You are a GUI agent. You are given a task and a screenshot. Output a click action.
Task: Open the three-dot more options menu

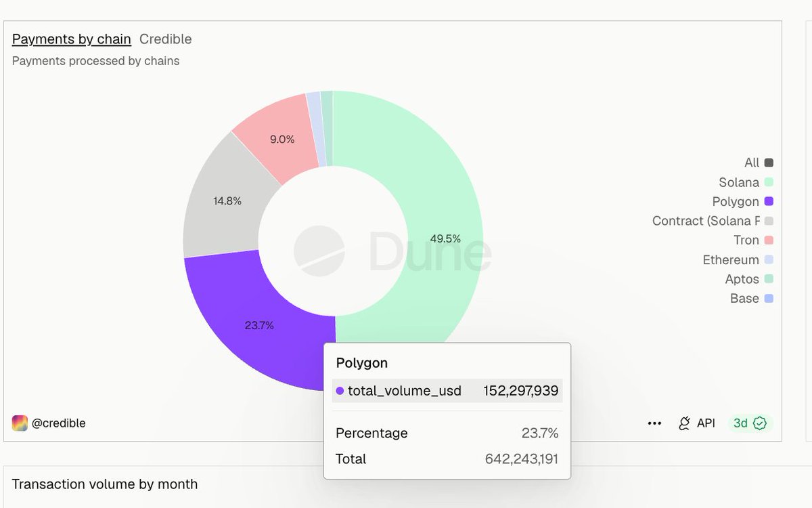(654, 423)
